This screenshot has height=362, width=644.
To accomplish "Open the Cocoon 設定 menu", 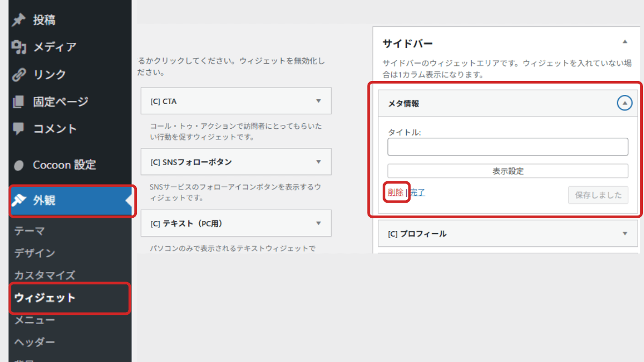I will click(x=65, y=165).
